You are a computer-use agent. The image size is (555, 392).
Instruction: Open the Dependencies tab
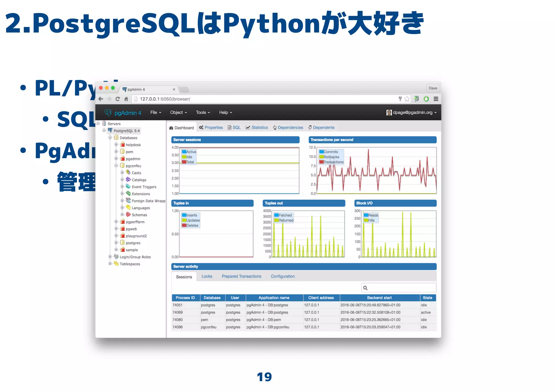tap(288, 127)
